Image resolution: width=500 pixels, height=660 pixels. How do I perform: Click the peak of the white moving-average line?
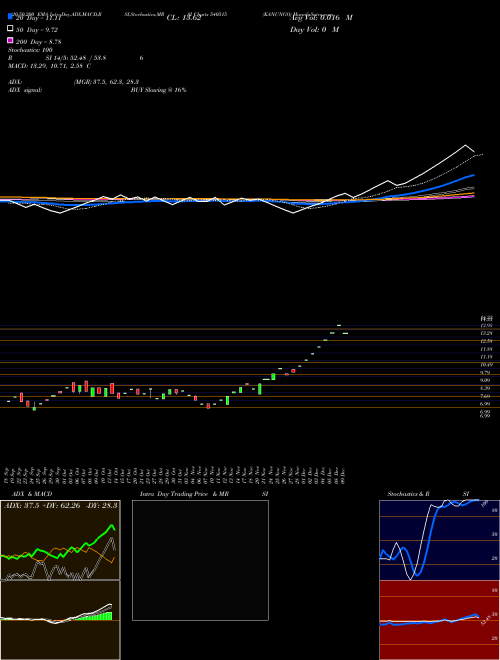click(465, 145)
